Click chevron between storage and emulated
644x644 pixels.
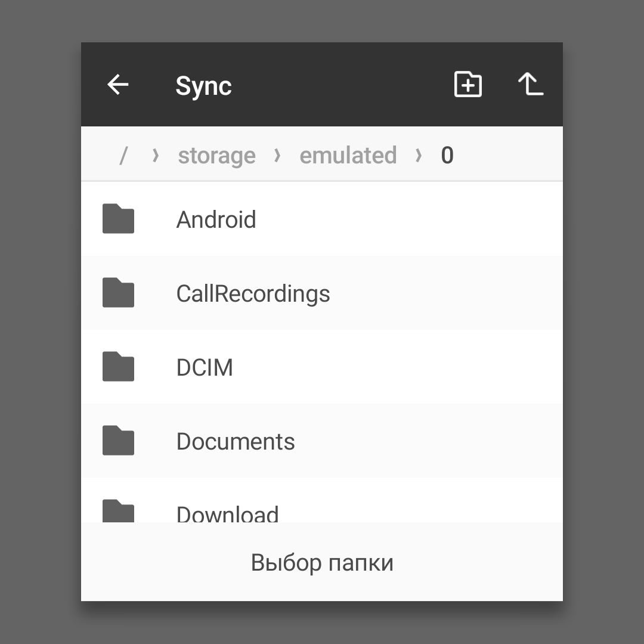pos(277,155)
